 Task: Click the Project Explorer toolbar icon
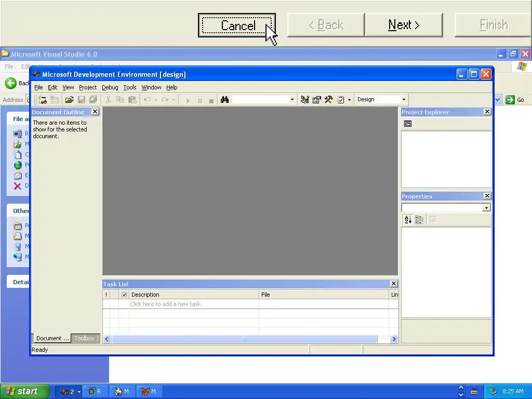304,99
